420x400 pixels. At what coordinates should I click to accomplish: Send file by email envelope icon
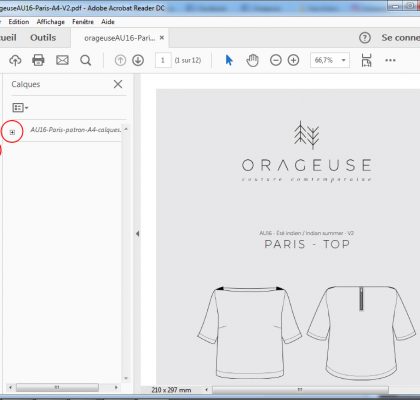tap(62, 60)
